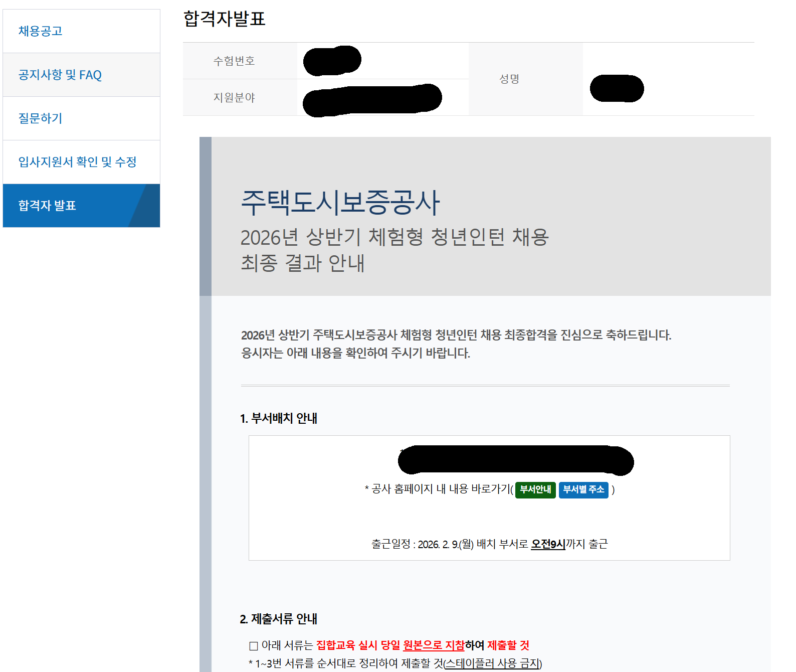Screen dimensions: 796x672
Task: Click the redacted department assignment text
Action: [515, 460]
